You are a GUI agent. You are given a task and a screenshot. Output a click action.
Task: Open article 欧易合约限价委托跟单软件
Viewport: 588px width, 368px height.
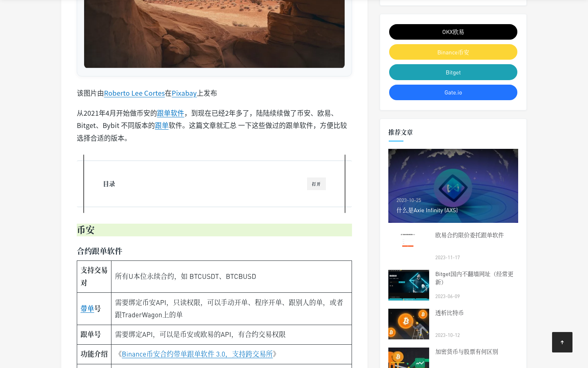point(470,235)
